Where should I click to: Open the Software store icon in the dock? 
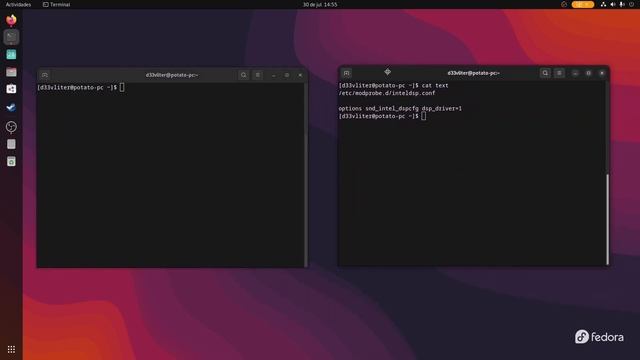coord(11,89)
